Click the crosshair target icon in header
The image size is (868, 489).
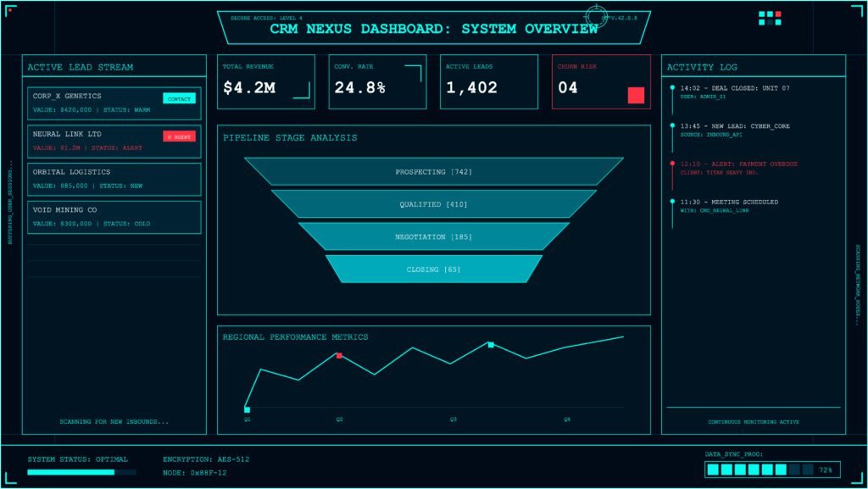[596, 16]
